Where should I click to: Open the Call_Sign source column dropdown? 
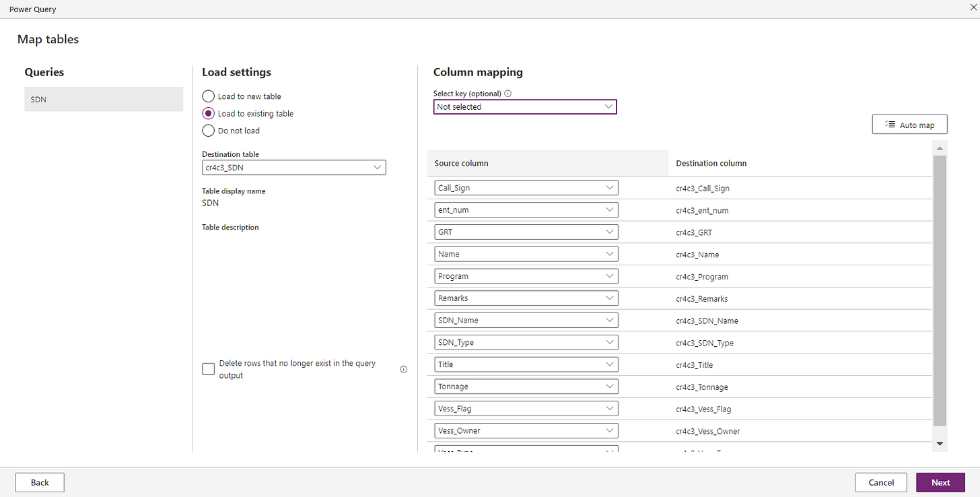click(x=526, y=188)
